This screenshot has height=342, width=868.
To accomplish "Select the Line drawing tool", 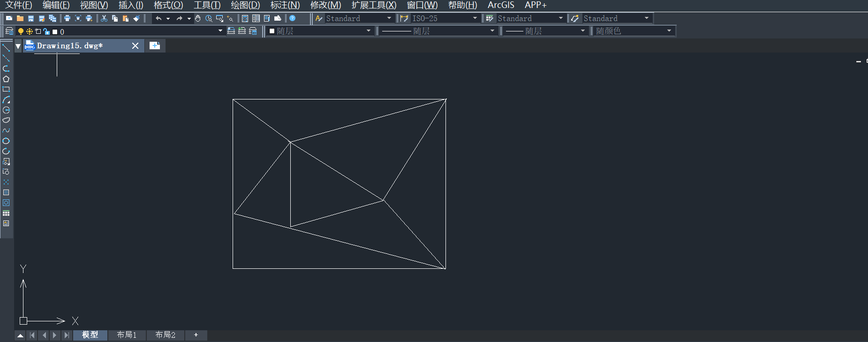I will 6,48.
